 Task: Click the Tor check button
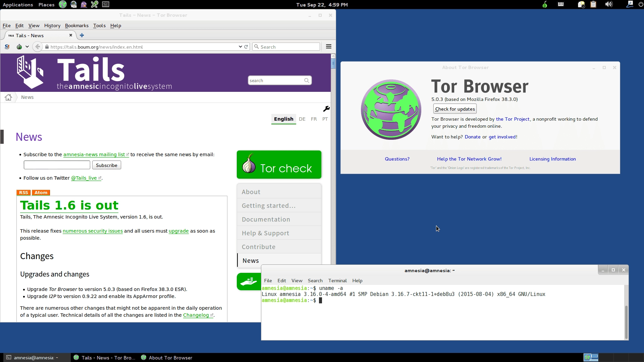pyautogui.click(x=279, y=165)
